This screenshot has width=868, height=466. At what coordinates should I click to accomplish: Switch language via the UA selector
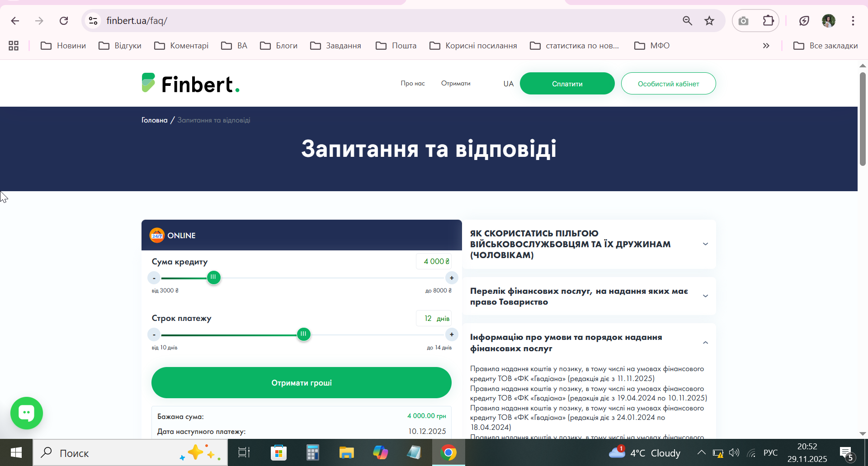point(509,84)
